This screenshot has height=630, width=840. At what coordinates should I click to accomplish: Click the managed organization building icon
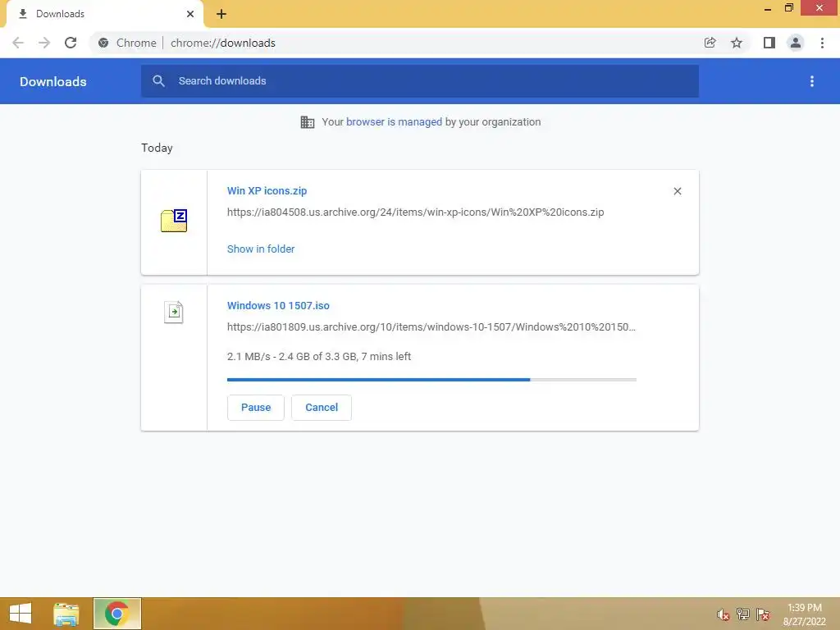click(308, 122)
